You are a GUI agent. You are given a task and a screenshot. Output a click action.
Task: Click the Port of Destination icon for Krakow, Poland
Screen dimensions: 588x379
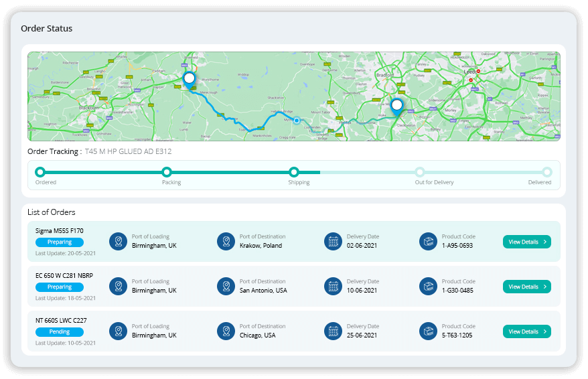tap(226, 241)
